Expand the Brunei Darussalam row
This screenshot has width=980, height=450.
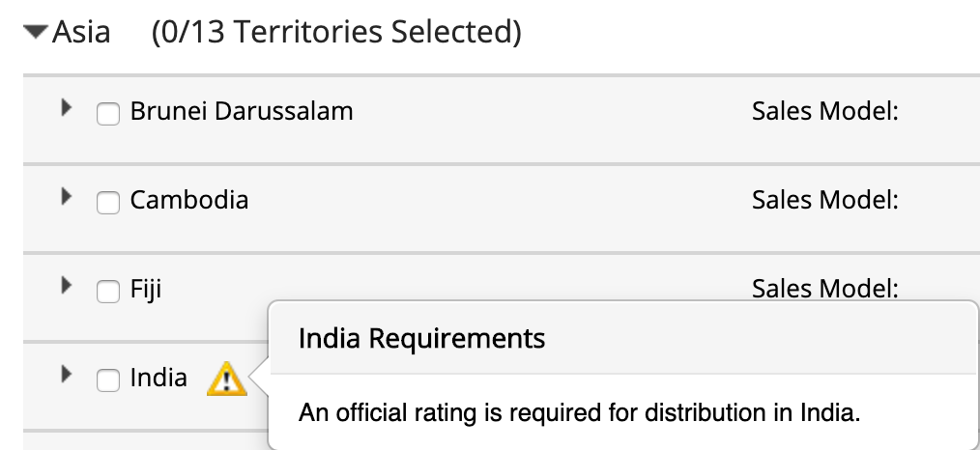pos(66,108)
